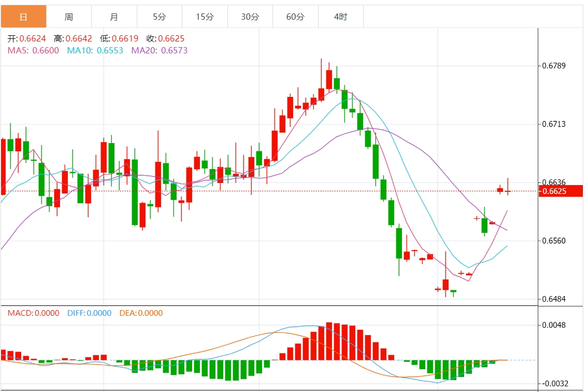Click the MA10: 0.6553 indicator label
The width and height of the screenshot is (588, 392).
coord(95,50)
